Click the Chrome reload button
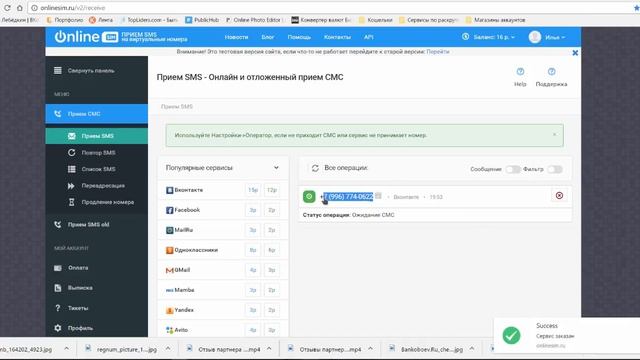Viewport: 640px width, 360px height. point(7,8)
